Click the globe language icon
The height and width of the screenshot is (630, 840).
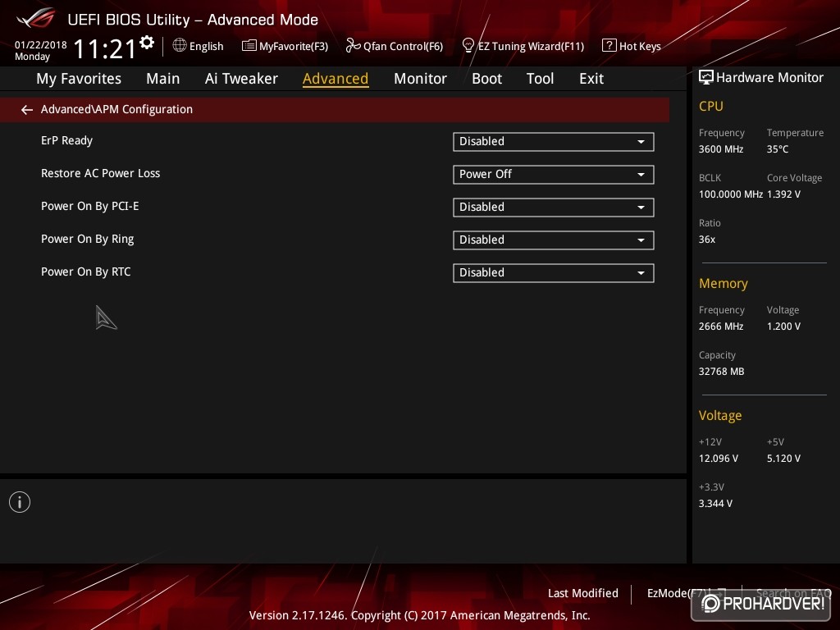coord(180,46)
